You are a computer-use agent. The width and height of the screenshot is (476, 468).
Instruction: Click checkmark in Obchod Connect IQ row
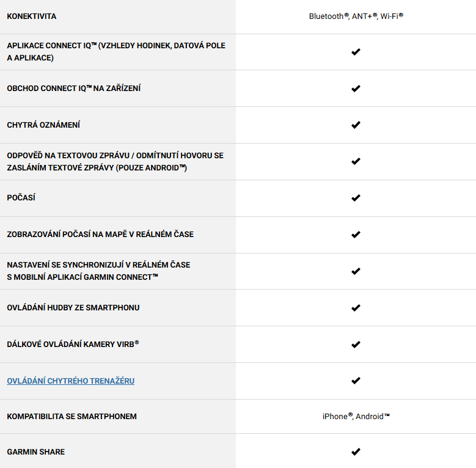pyautogui.click(x=356, y=89)
